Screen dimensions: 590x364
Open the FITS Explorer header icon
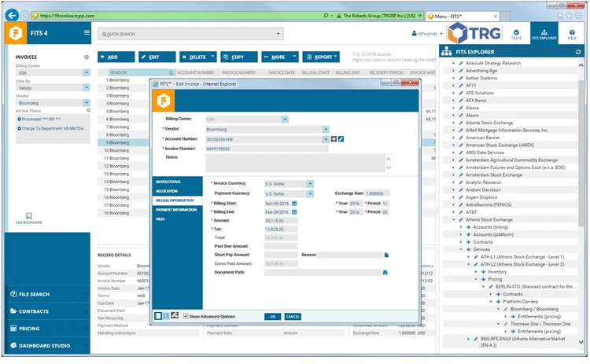[x=544, y=35]
